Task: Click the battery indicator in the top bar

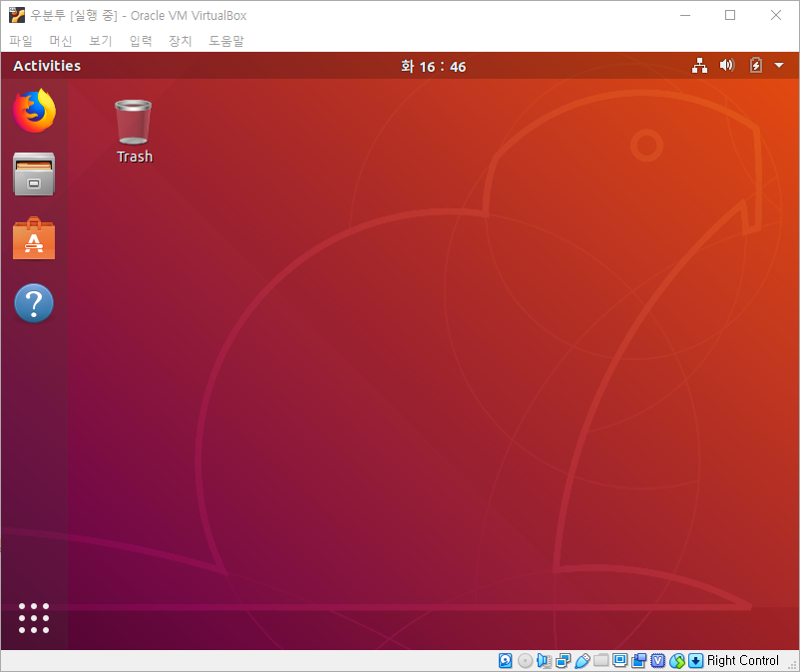Action: (x=756, y=65)
